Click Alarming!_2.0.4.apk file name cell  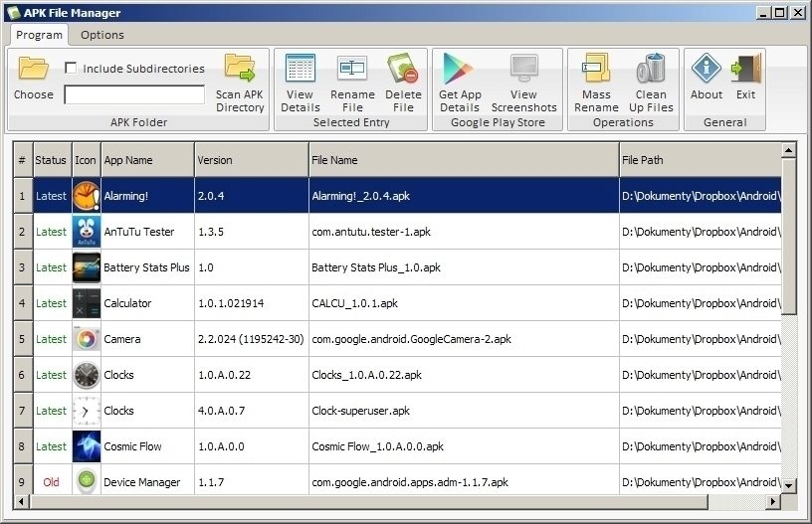464,196
